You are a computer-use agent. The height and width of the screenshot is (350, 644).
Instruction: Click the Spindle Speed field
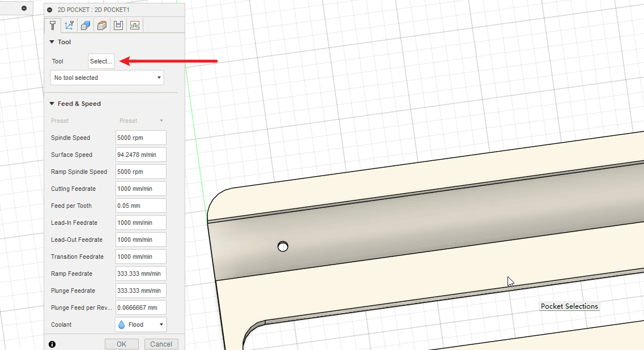140,138
